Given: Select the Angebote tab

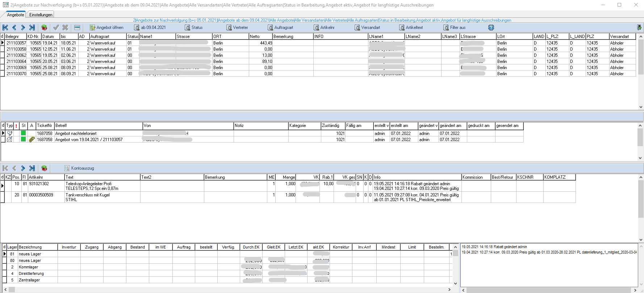Looking at the screenshot, I should click(16, 15).
